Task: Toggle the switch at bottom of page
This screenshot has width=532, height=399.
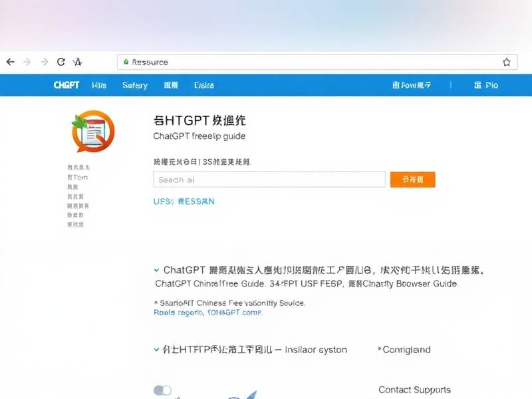Action: [x=162, y=390]
